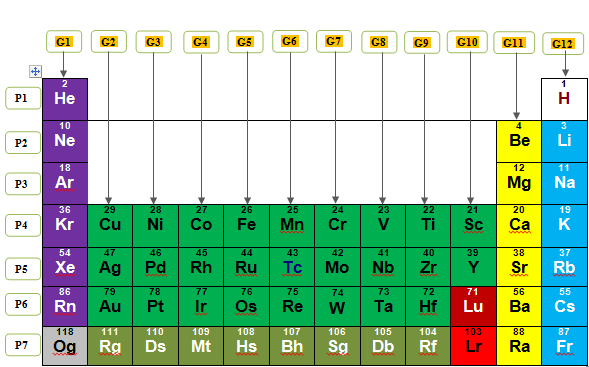Click the G8 group label
Image resolution: width=589 pixels, height=367 pixels.
click(x=379, y=42)
